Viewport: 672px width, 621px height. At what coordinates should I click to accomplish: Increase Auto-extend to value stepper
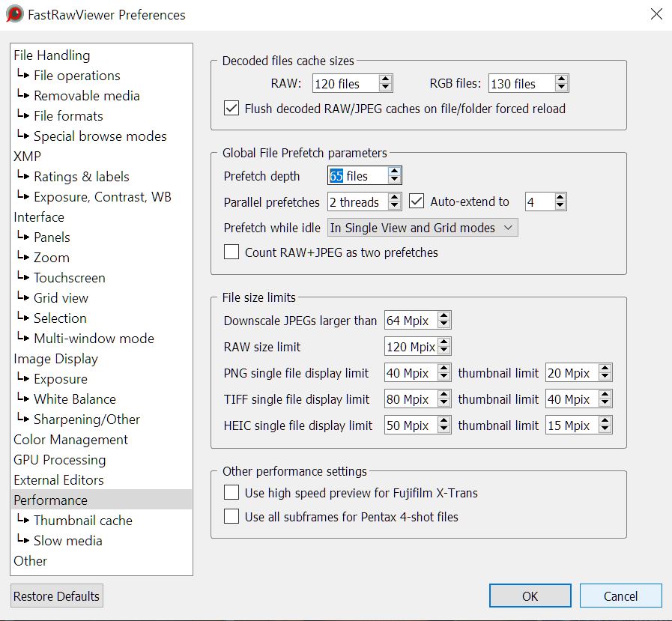(x=560, y=197)
